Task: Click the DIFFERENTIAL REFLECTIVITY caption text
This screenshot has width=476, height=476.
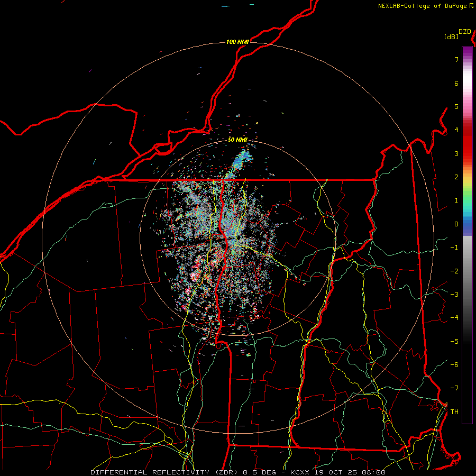Action: (x=150, y=472)
